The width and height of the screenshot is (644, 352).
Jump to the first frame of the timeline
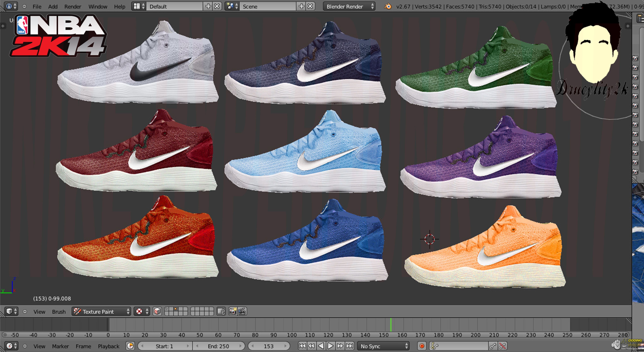302,346
